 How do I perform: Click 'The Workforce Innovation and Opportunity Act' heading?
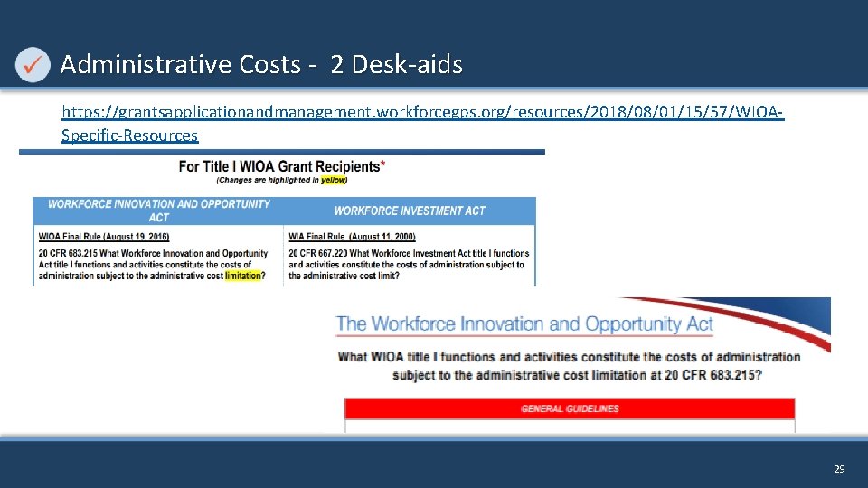coord(524,324)
